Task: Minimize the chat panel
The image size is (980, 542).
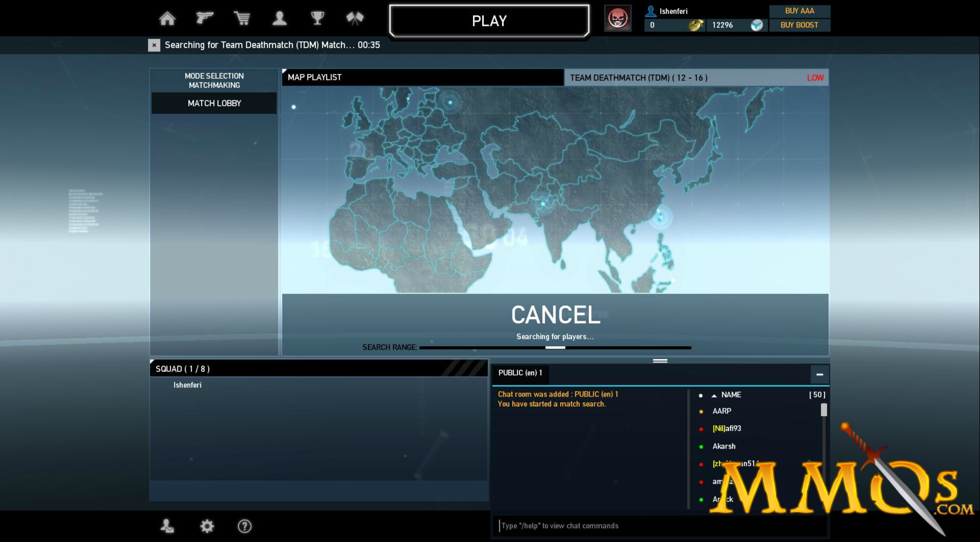Action: pos(819,374)
